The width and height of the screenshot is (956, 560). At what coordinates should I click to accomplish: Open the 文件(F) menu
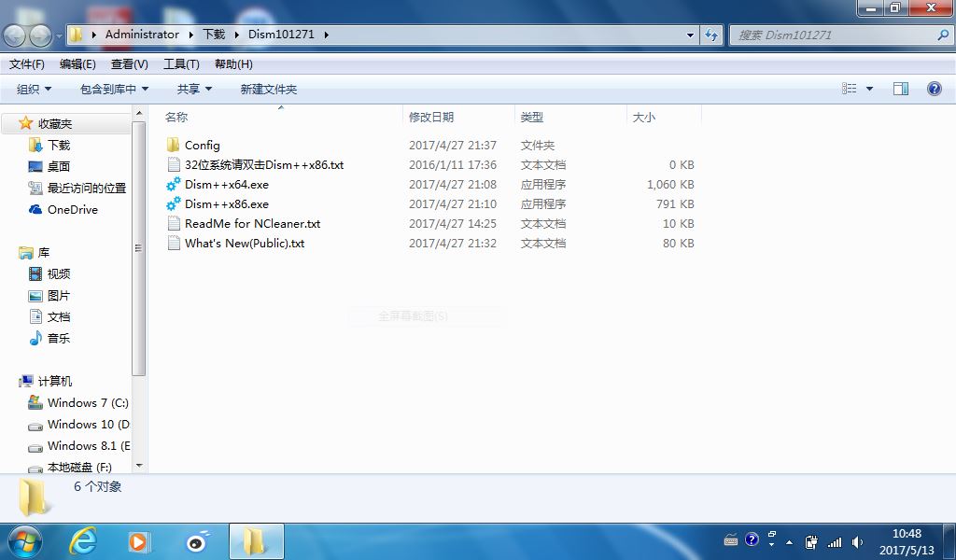pos(27,64)
